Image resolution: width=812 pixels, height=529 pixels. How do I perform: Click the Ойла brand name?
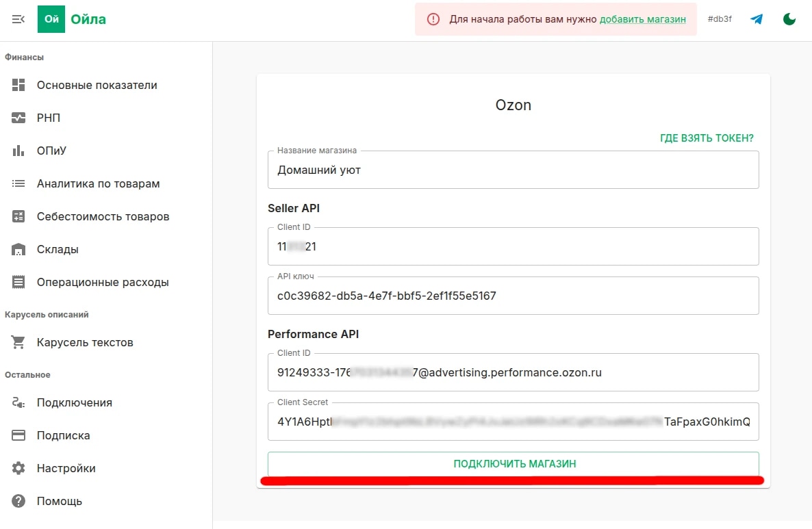pos(88,19)
